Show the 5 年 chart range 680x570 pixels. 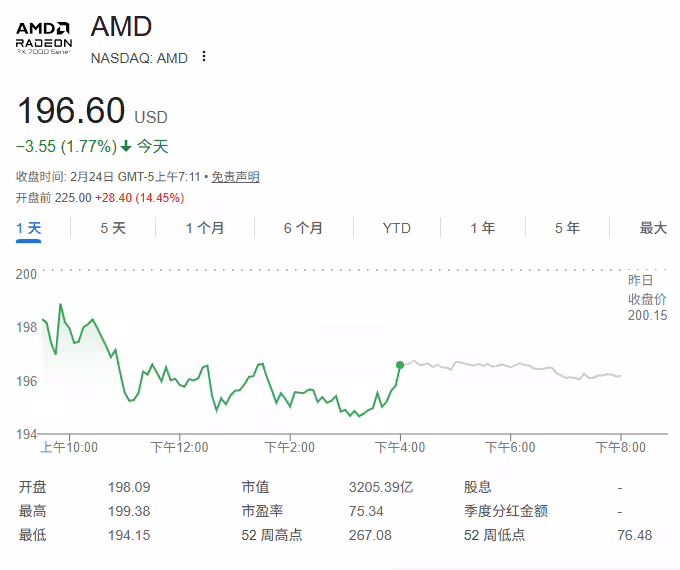click(567, 228)
